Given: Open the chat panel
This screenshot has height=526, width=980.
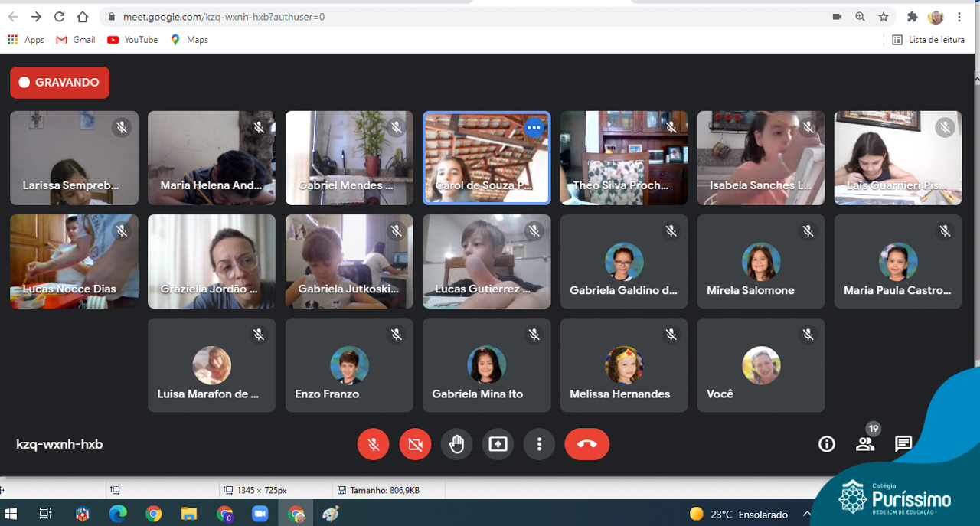Looking at the screenshot, I should (903, 444).
